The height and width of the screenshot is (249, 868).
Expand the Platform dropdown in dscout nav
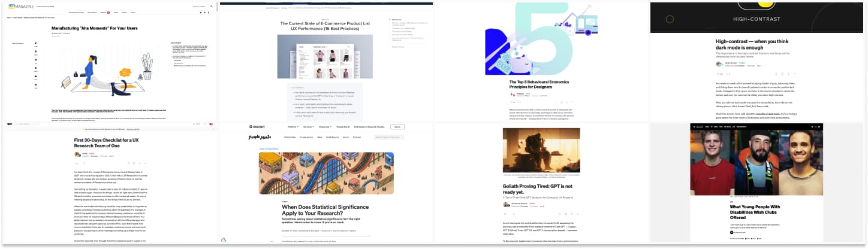(x=293, y=127)
